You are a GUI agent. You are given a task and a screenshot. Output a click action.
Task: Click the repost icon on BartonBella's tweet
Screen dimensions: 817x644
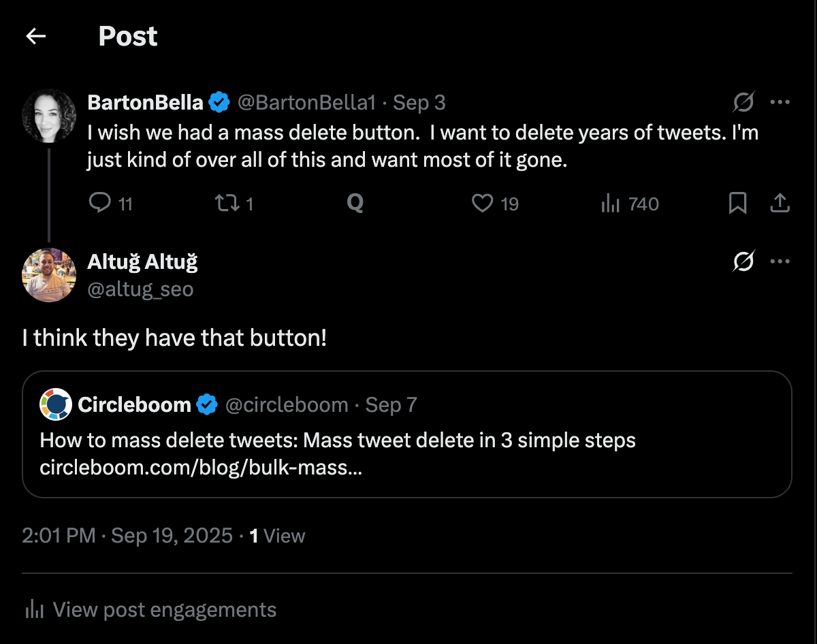[x=226, y=203]
